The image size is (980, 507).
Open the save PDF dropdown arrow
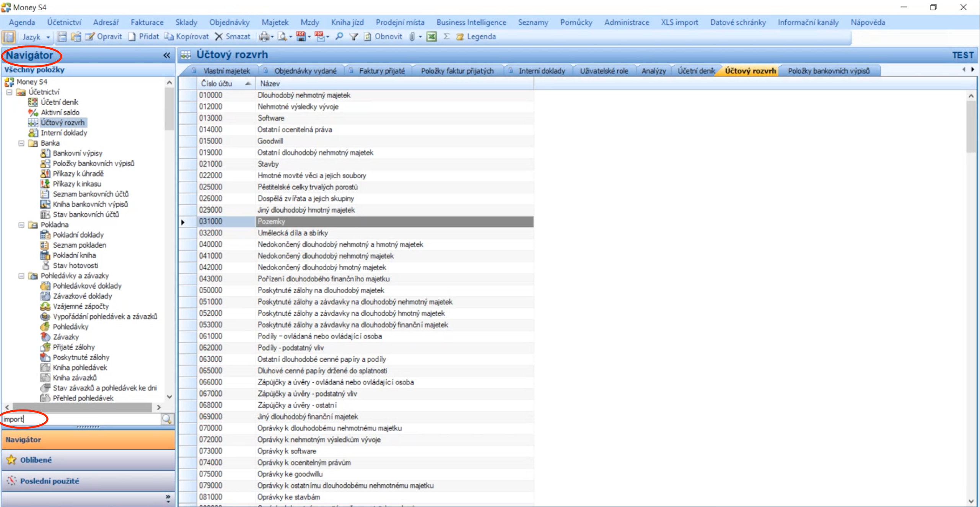309,37
